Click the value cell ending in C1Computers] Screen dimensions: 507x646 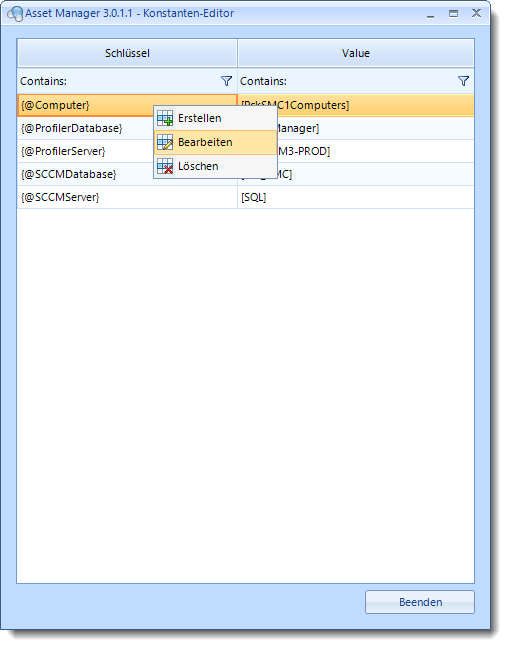pyautogui.click(x=356, y=105)
